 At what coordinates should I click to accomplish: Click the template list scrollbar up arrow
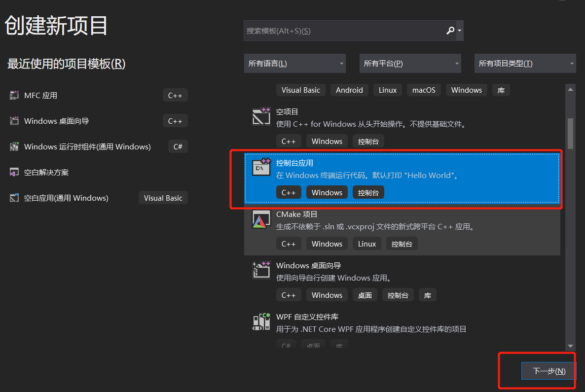(570, 89)
